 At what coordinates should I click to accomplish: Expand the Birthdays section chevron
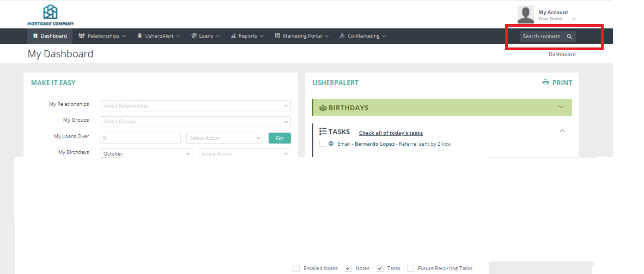[x=561, y=107]
